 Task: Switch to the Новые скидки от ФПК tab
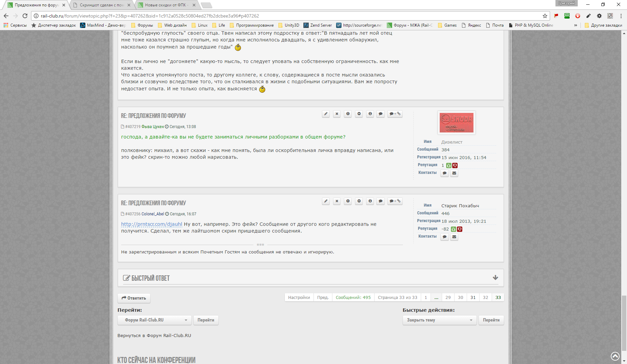point(166,5)
